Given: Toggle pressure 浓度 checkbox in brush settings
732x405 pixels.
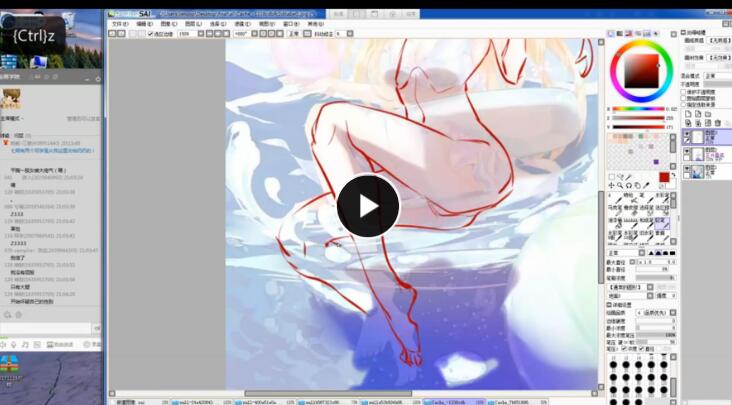Looking at the screenshot, I should 625,349.
